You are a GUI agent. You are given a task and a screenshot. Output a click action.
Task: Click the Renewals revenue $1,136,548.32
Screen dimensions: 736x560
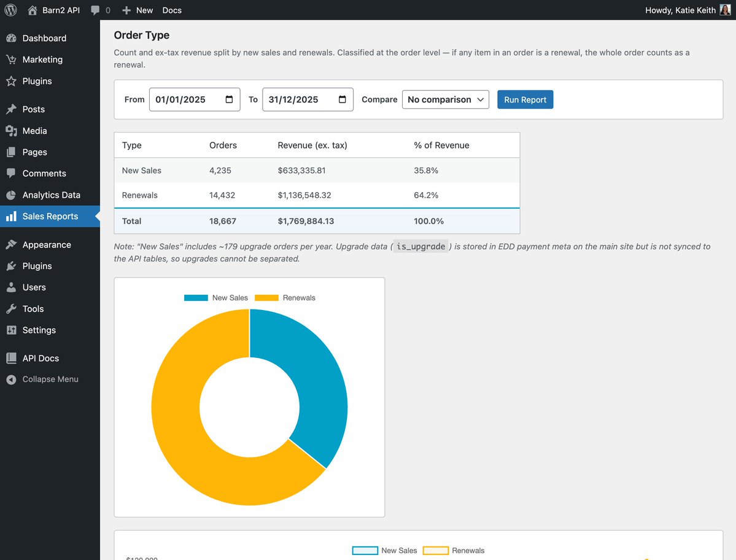tap(304, 195)
